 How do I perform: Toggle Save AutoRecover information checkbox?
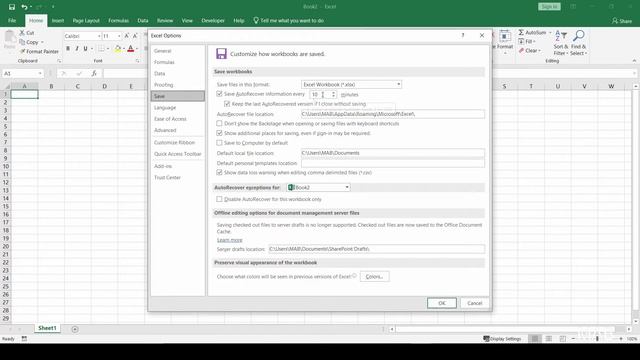coord(219,94)
